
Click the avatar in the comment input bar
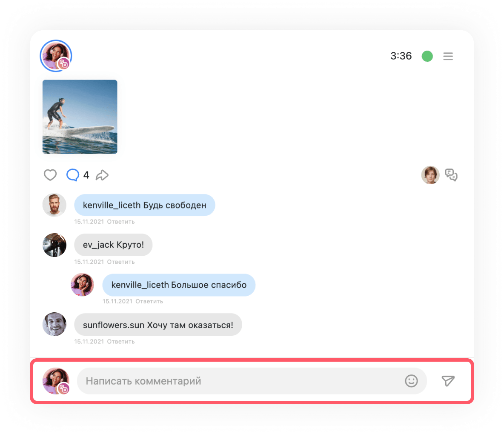(56, 381)
